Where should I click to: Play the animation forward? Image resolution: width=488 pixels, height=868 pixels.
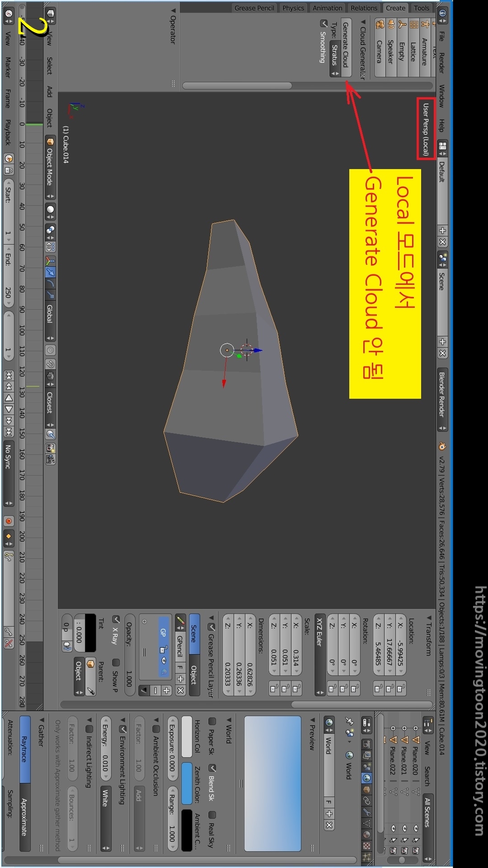[x=8, y=409]
